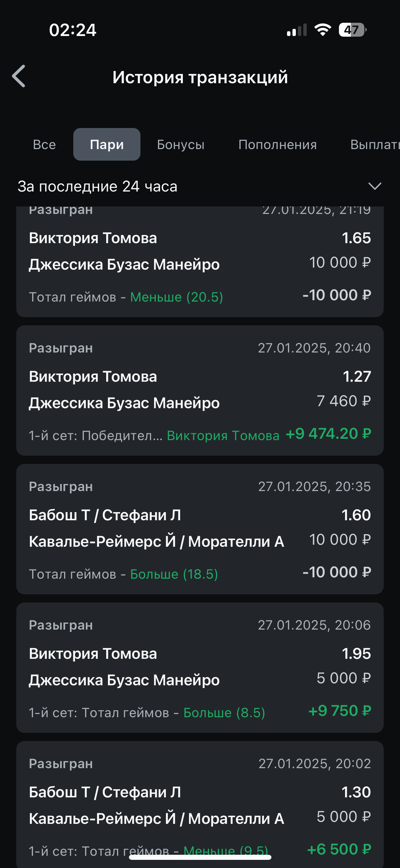Open the bet with odds 1.30

200,805
